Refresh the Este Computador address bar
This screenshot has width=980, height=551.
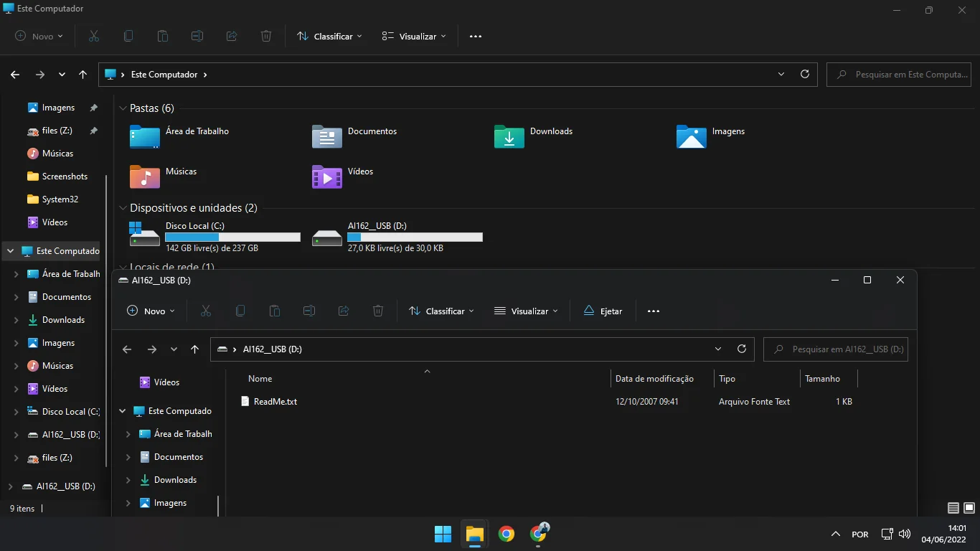(x=805, y=74)
